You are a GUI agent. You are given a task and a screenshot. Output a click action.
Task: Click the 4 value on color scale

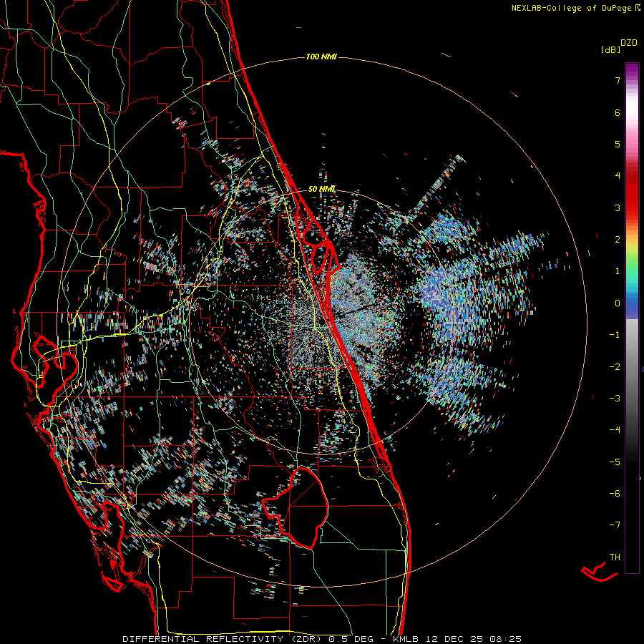click(618, 176)
